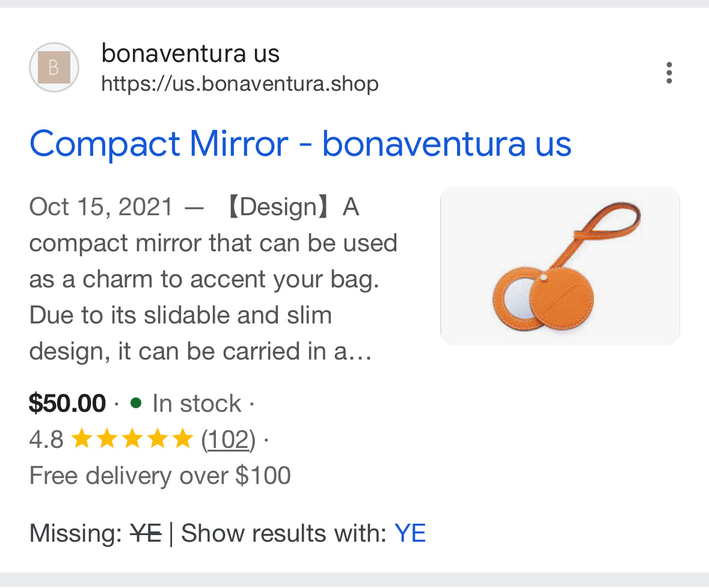Click the Free delivery over $100 text

pos(160,476)
